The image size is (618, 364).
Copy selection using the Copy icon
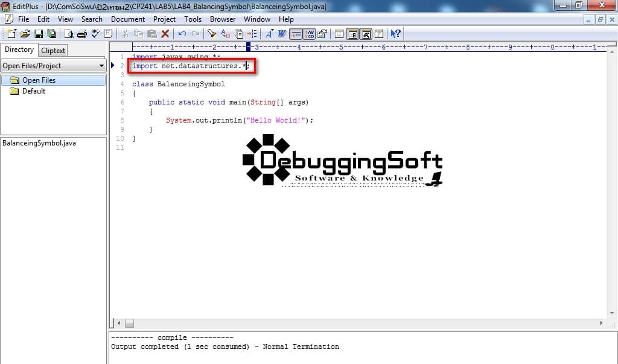tap(138, 34)
